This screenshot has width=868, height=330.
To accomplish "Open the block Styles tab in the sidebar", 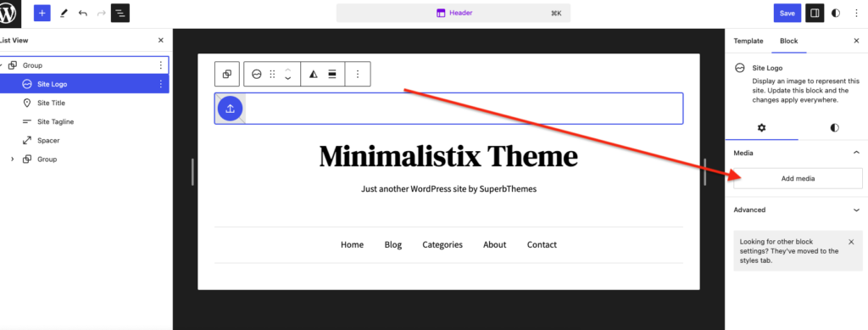I will tap(834, 128).
